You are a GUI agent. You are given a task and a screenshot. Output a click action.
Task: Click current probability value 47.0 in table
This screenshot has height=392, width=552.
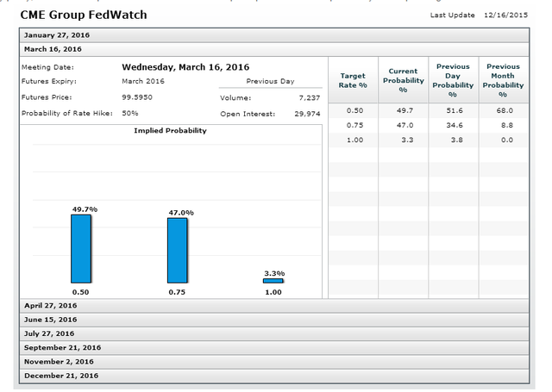point(405,125)
